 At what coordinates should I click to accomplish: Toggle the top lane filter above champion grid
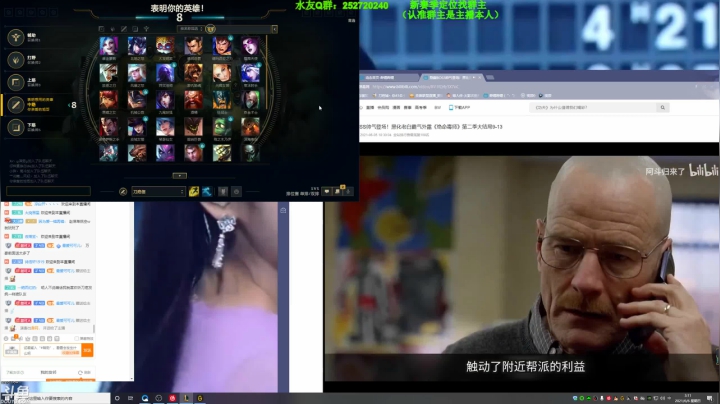[x=101, y=29]
